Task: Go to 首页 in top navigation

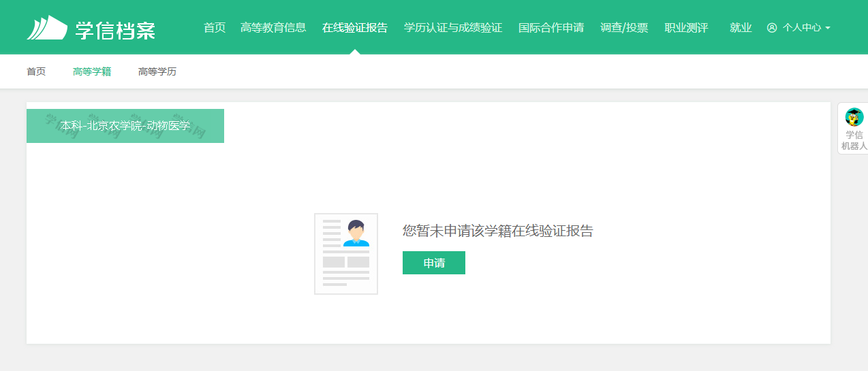Action: 215,28
